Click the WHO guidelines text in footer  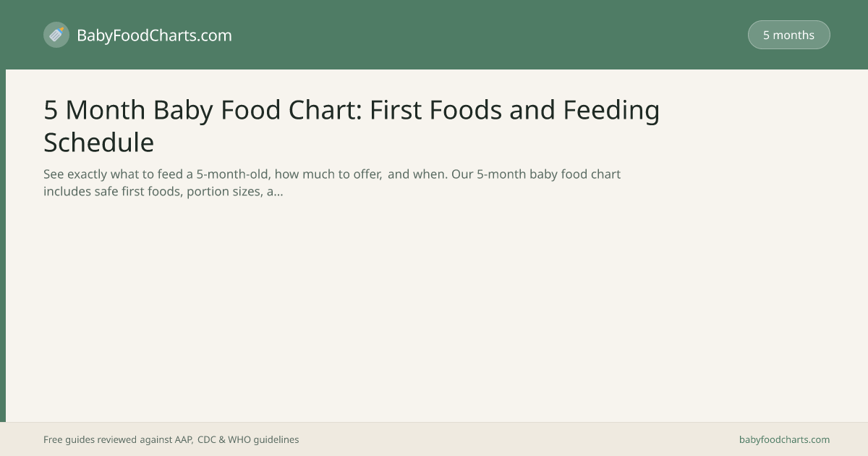pyautogui.click(x=263, y=439)
